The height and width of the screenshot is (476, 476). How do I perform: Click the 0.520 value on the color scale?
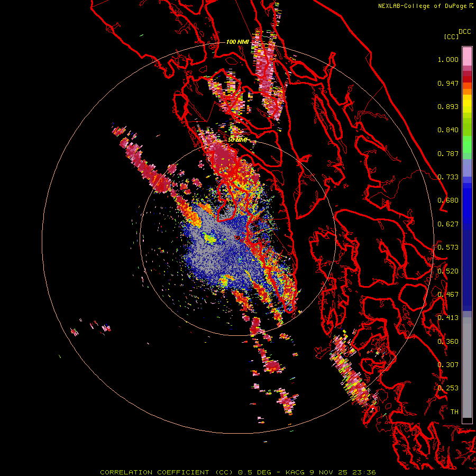[x=448, y=271]
